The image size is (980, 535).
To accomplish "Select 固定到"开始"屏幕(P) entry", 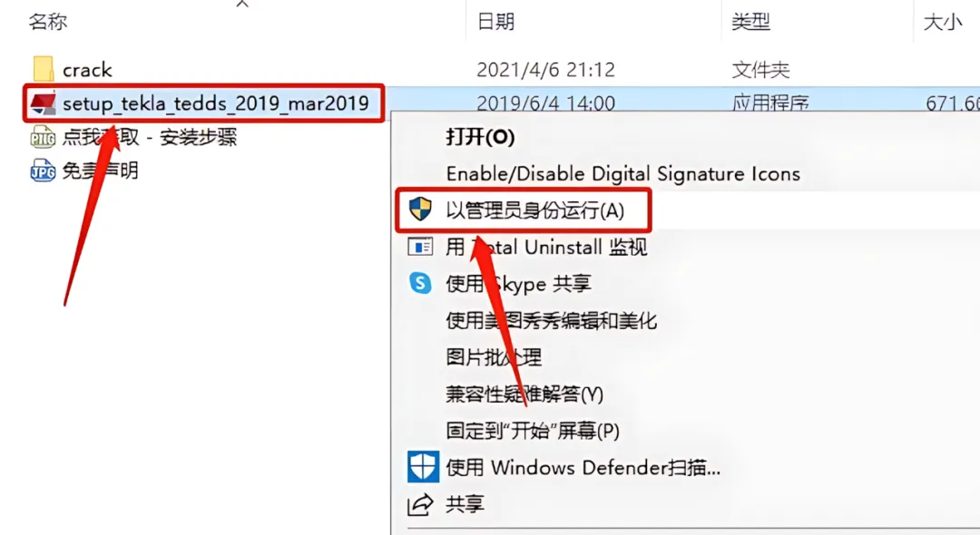I will [533, 431].
